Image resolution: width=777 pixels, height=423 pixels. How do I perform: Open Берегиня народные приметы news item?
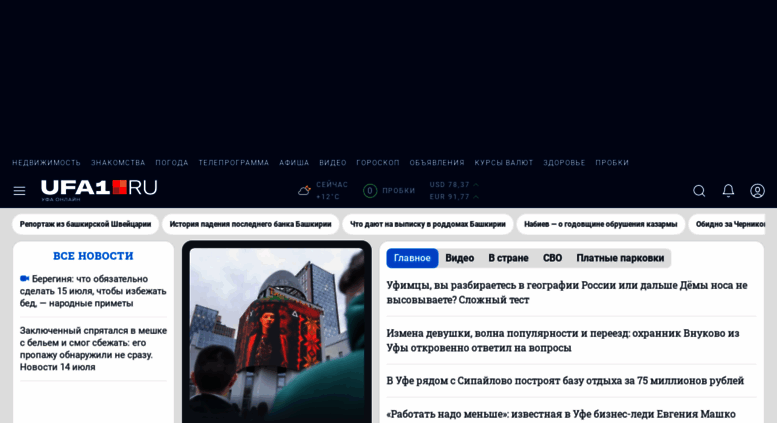pos(93,291)
